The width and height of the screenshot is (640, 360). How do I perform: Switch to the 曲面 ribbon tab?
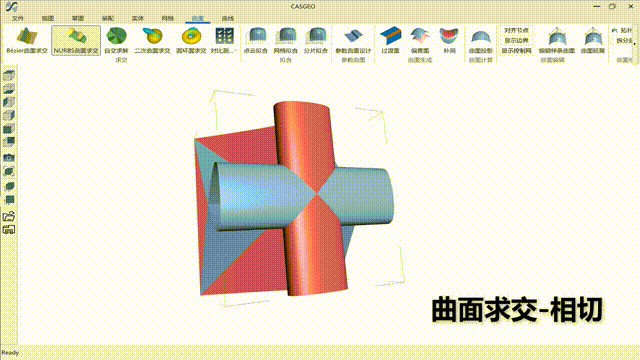tap(198, 18)
